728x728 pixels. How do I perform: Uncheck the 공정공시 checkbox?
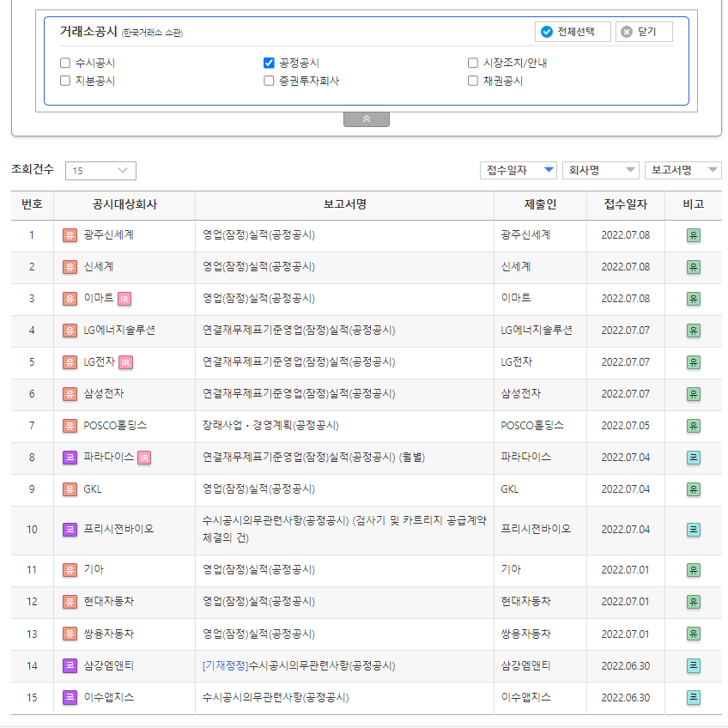pos(269,63)
